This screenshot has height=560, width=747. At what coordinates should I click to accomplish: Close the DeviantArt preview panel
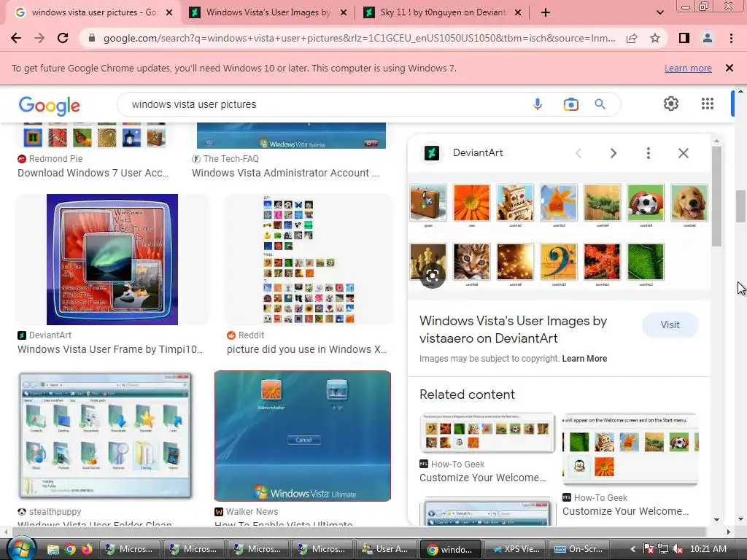(683, 153)
